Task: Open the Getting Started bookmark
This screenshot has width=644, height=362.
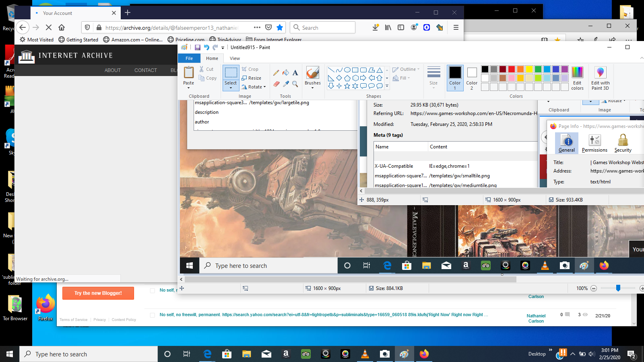Action: click(78, 39)
